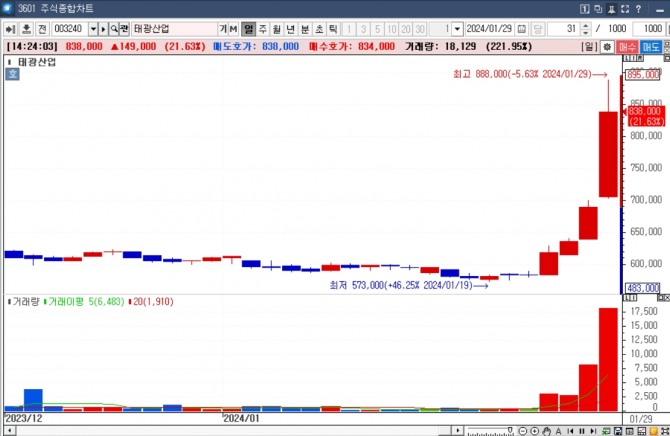Viewport: 670px width, 436px height.
Task: Click the 기 toggle before period buttons
Action: (223, 29)
